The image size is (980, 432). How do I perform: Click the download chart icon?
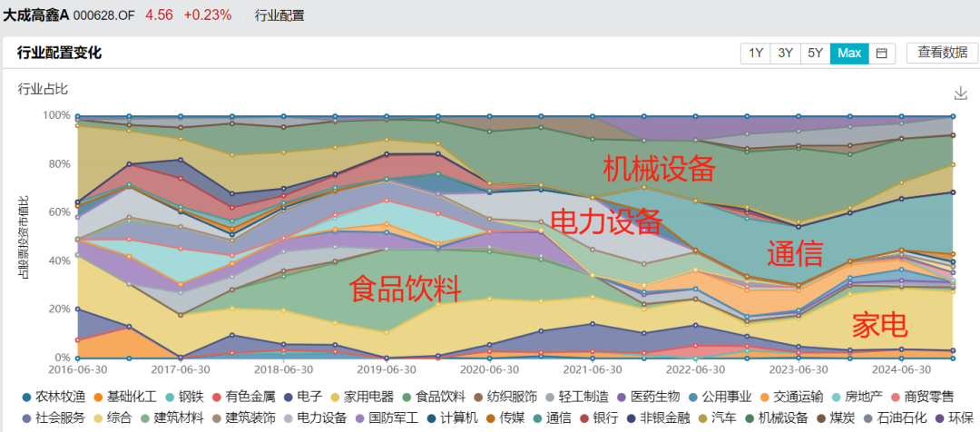pyautogui.click(x=960, y=93)
